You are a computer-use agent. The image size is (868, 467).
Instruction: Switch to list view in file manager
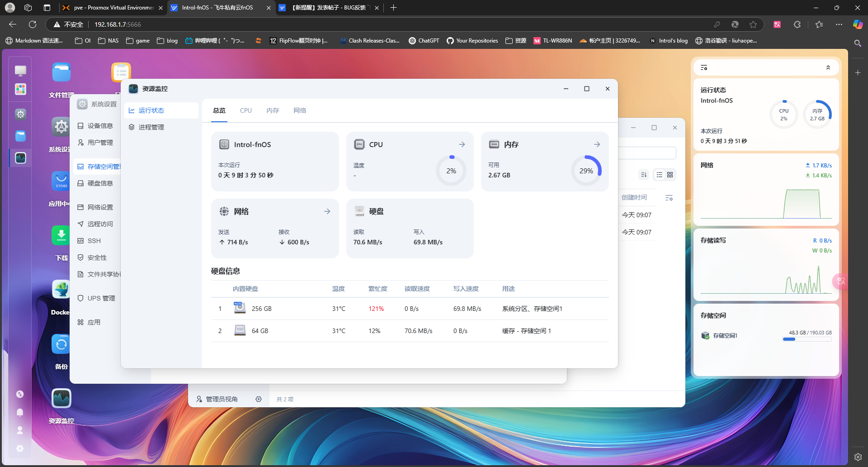(x=660, y=175)
